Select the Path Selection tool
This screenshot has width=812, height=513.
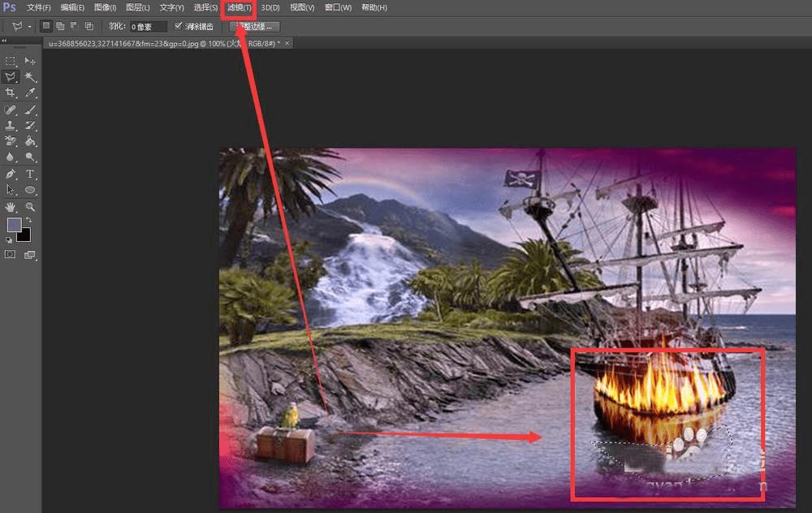point(10,190)
